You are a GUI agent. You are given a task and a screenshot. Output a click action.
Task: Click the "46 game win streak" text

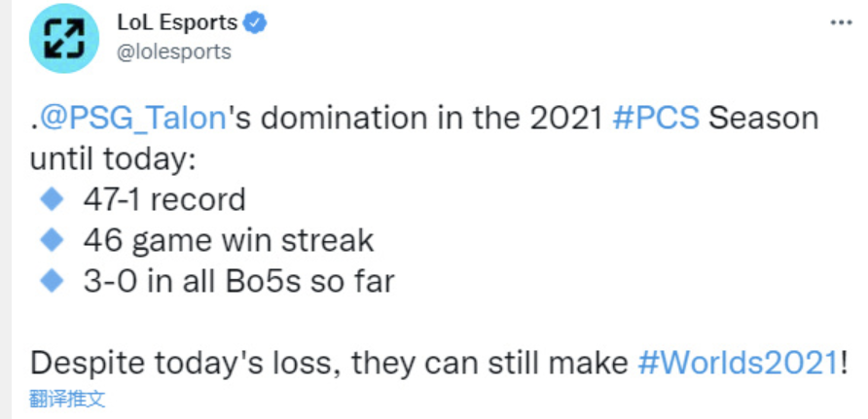(228, 241)
